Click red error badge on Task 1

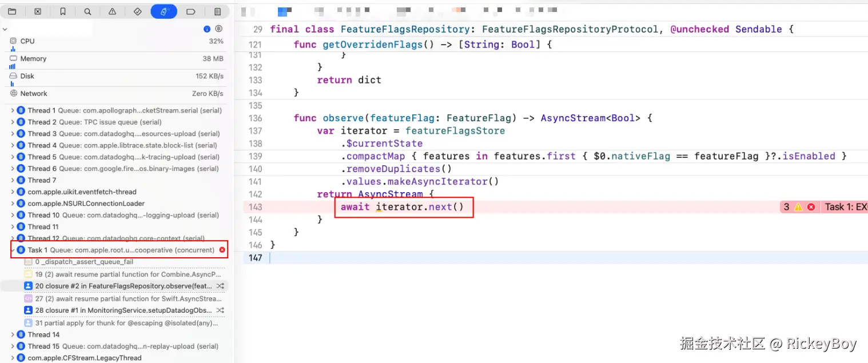point(222,250)
